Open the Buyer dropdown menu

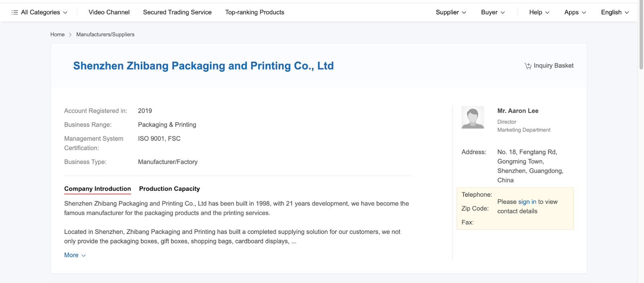pyautogui.click(x=493, y=12)
